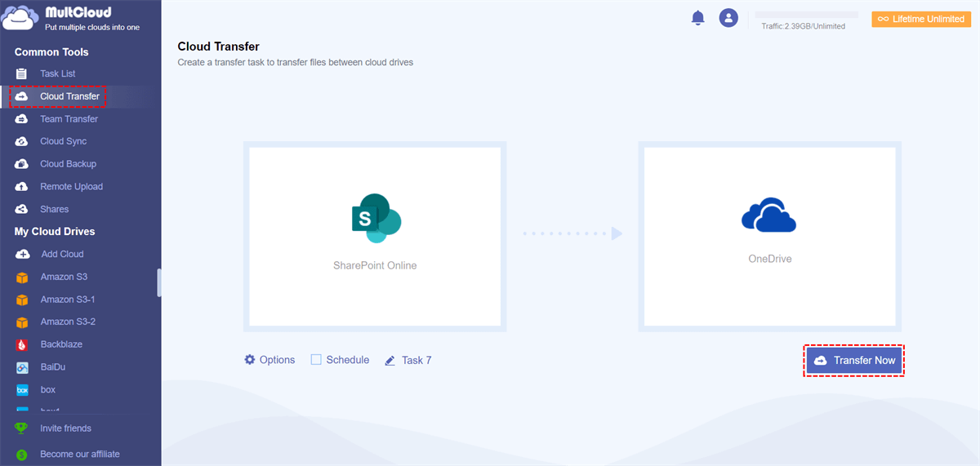The image size is (980, 466).
Task: Open the Shares page
Action: pyautogui.click(x=54, y=209)
